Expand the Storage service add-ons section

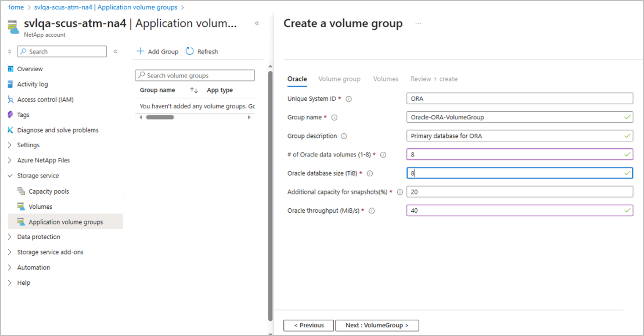pyautogui.click(x=10, y=252)
